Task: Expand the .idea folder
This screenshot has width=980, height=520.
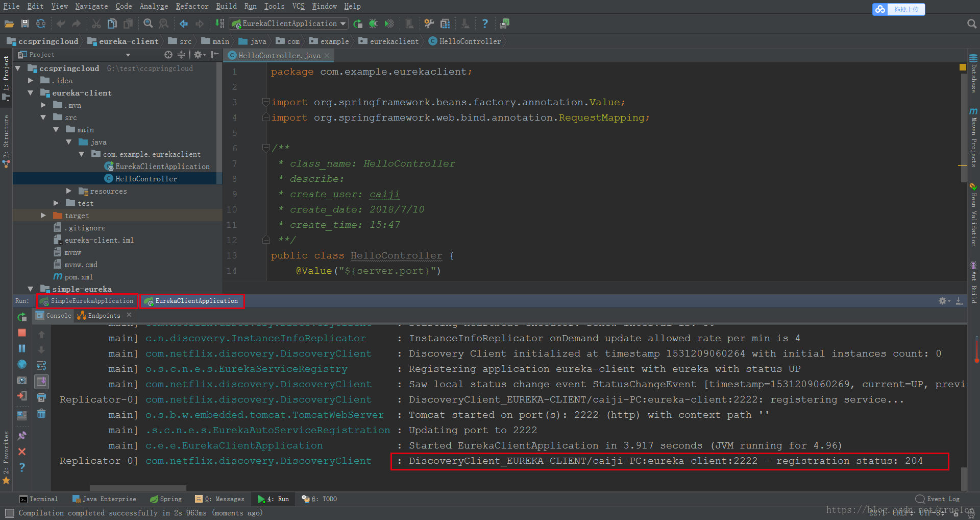Action: [x=31, y=80]
